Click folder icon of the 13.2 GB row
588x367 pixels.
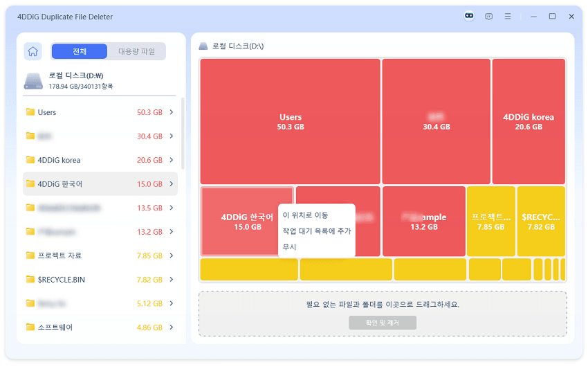(30, 231)
